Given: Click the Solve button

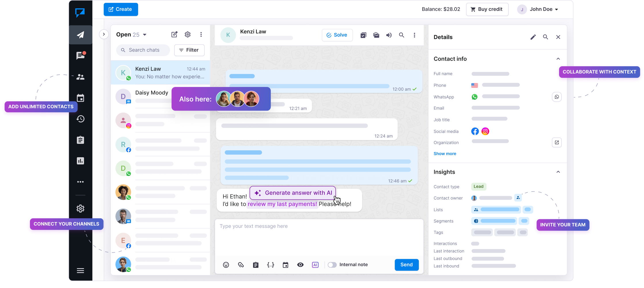Looking at the screenshot, I should [337, 35].
